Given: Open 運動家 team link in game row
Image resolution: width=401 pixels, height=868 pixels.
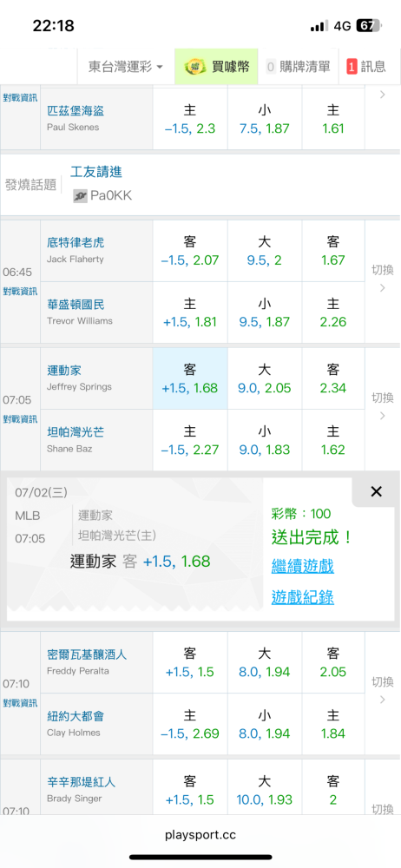Looking at the screenshot, I should (x=63, y=371).
